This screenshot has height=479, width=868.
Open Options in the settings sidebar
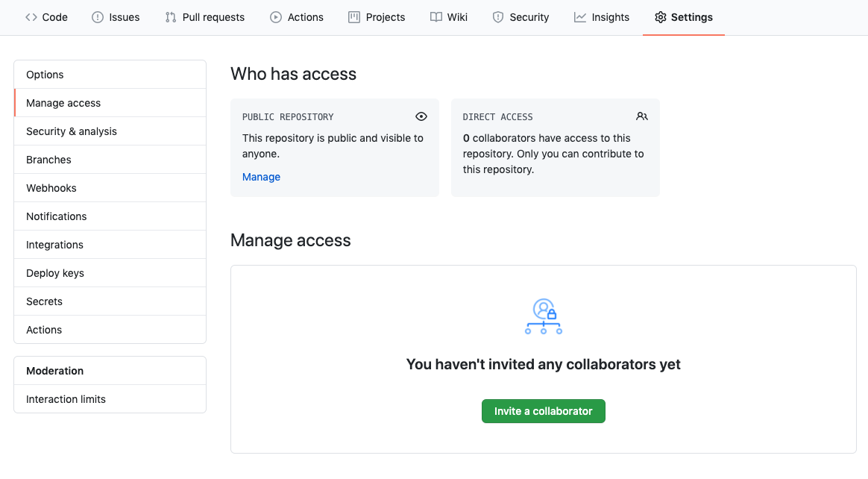pyautogui.click(x=45, y=75)
